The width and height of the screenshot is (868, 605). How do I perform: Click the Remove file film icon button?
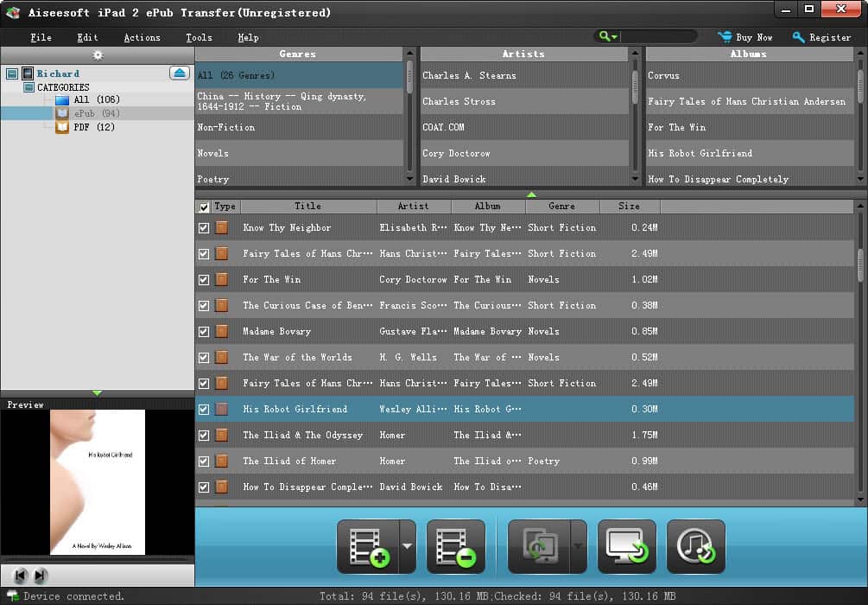455,547
